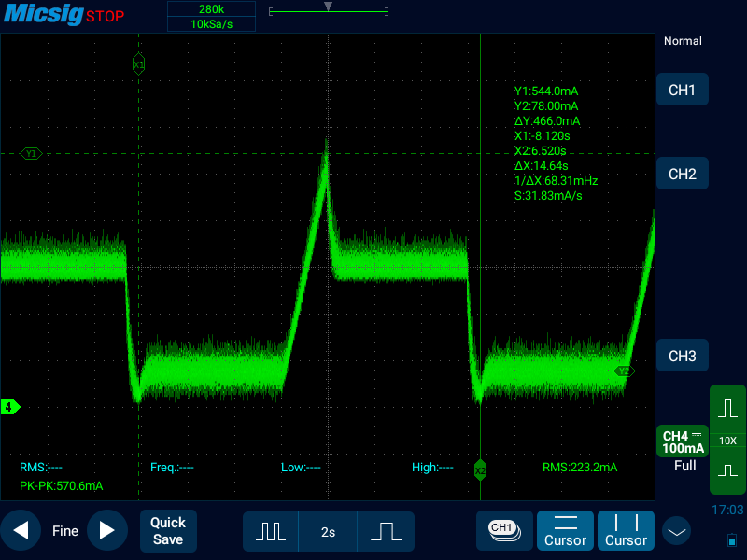Open the 2s timebase selector
Viewport: 747px width, 560px height.
[328, 531]
